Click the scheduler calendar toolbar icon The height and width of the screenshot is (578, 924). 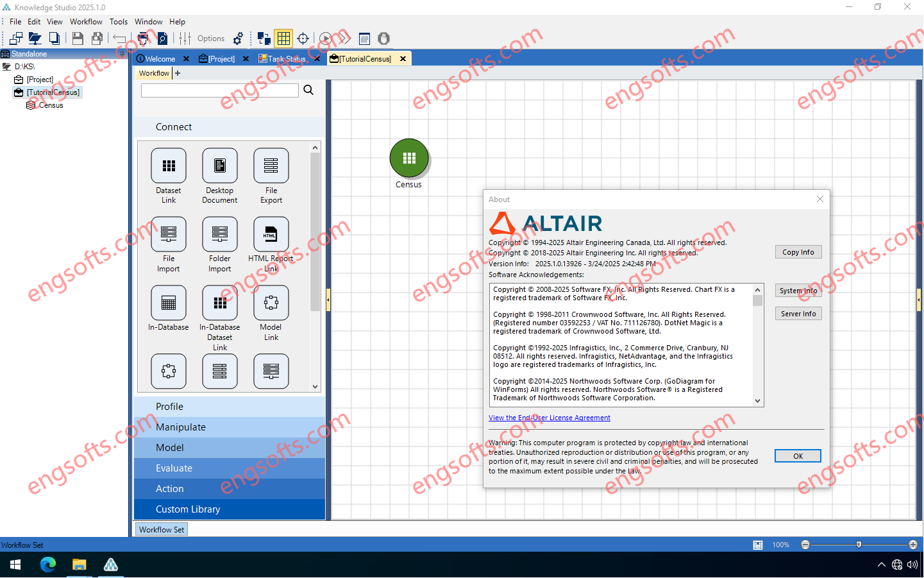(365, 38)
